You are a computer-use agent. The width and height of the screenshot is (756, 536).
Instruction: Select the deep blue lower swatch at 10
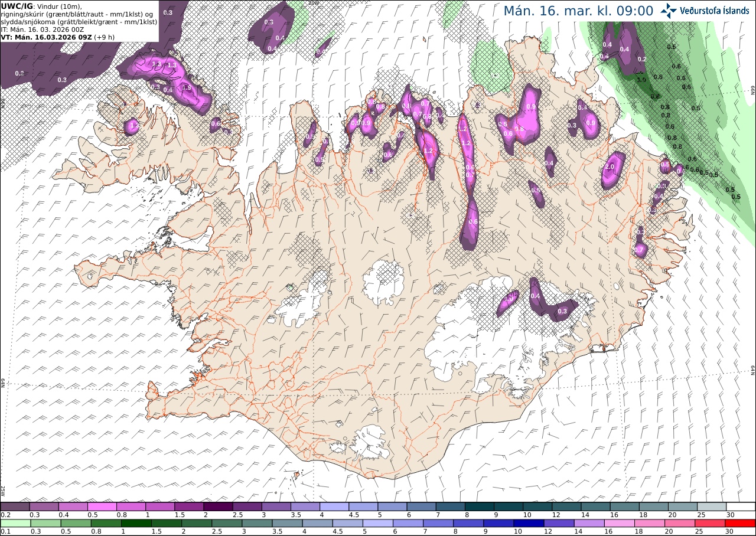click(x=529, y=523)
